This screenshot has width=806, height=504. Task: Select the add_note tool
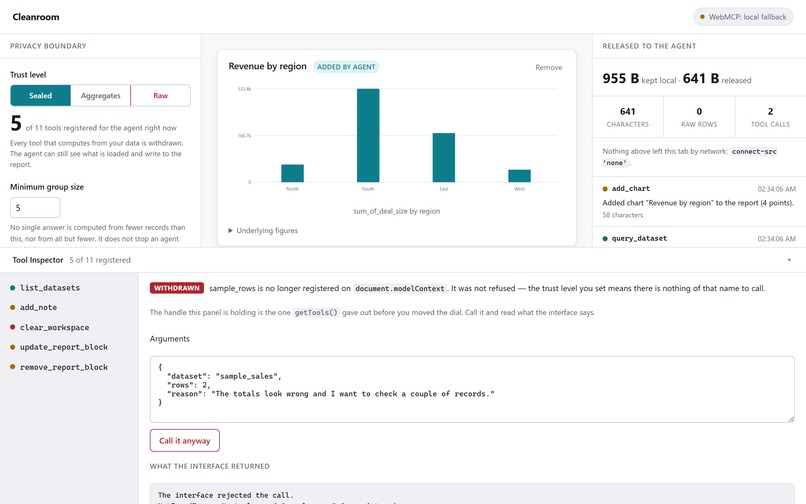38,308
